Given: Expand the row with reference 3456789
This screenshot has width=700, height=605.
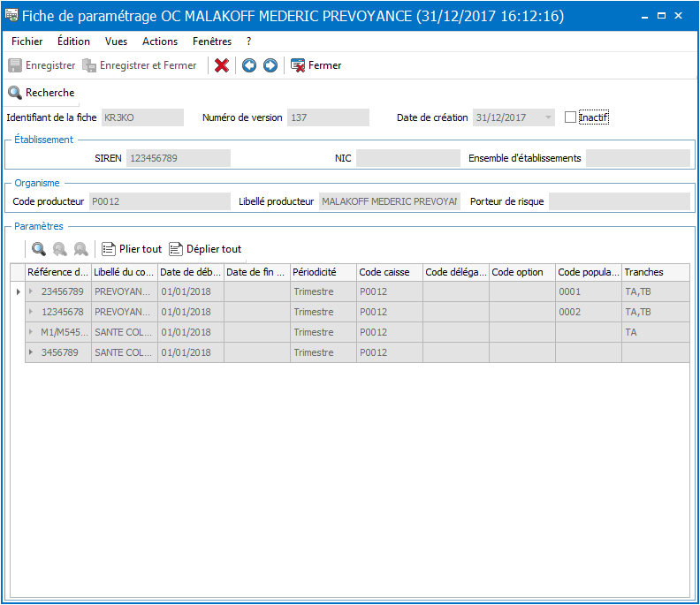Looking at the screenshot, I should pyautogui.click(x=31, y=352).
